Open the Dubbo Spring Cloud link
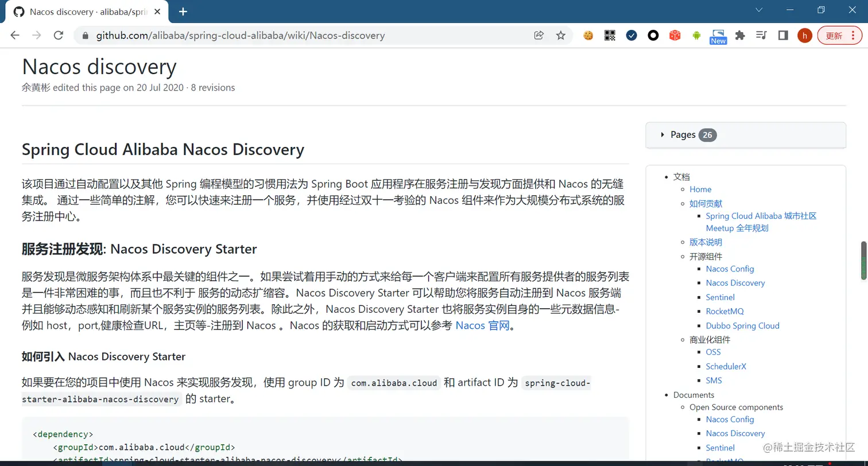This screenshot has height=466, width=868. click(742, 326)
